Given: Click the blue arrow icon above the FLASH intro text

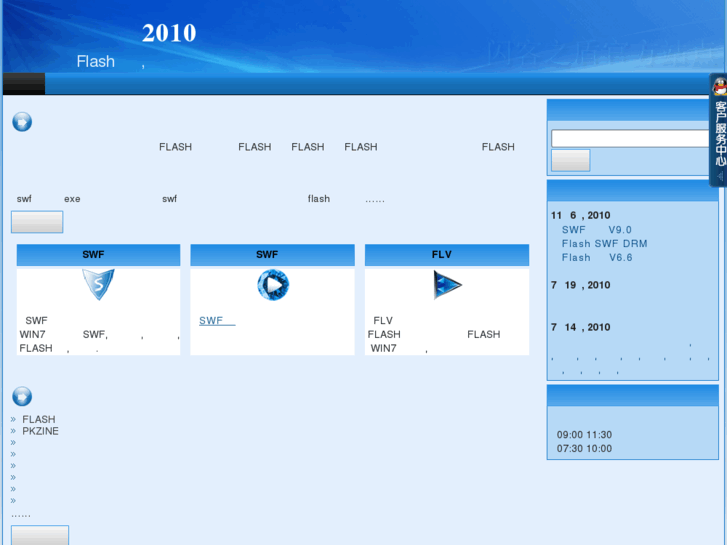Looking at the screenshot, I should pyautogui.click(x=22, y=122).
